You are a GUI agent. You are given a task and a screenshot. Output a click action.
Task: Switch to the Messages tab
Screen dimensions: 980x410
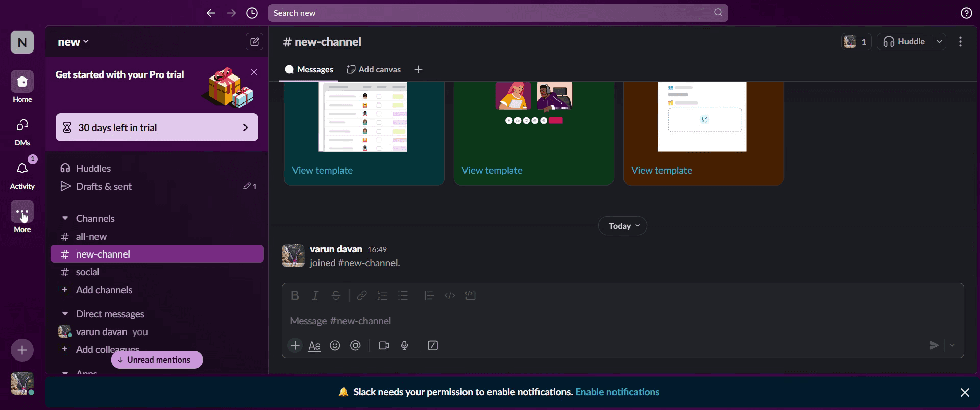[x=309, y=70]
